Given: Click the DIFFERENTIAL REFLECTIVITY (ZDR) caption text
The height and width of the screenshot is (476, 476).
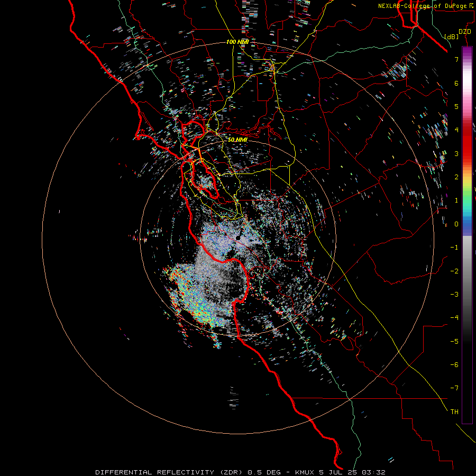Looking at the screenshot, I should click(x=170, y=472).
